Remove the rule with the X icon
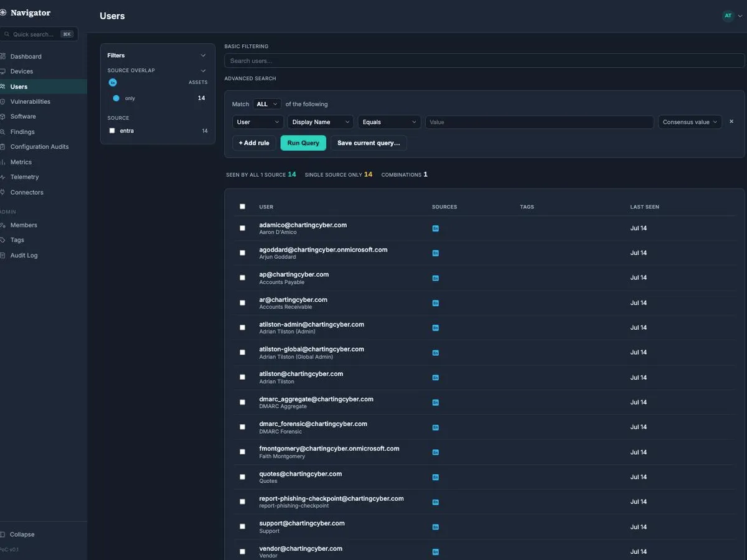 click(731, 122)
